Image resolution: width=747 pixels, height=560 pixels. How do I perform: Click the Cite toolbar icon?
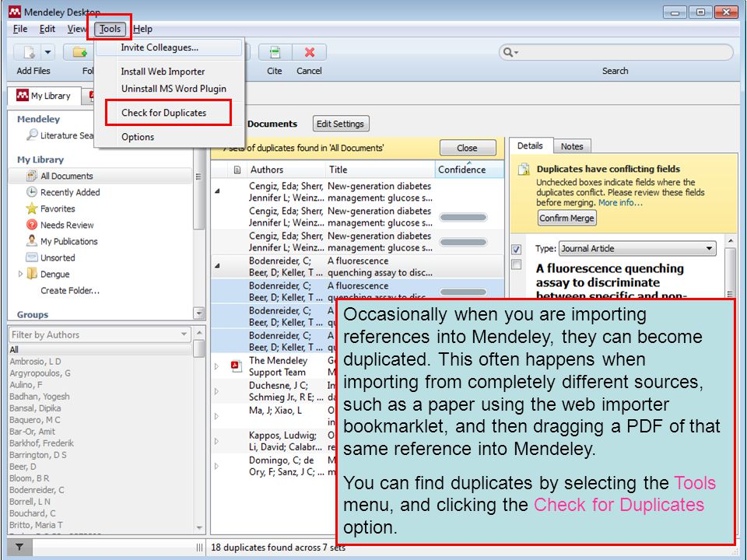[275, 52]
